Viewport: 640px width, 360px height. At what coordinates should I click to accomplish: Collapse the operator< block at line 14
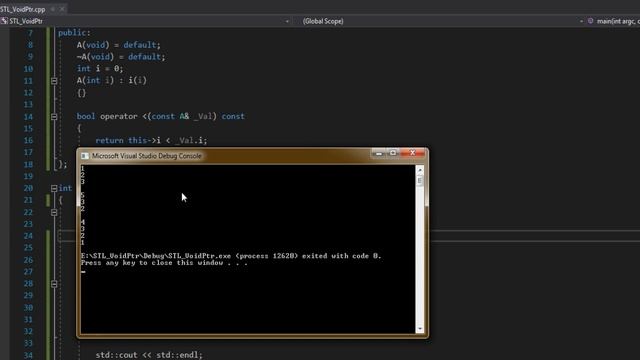(54, 117)
